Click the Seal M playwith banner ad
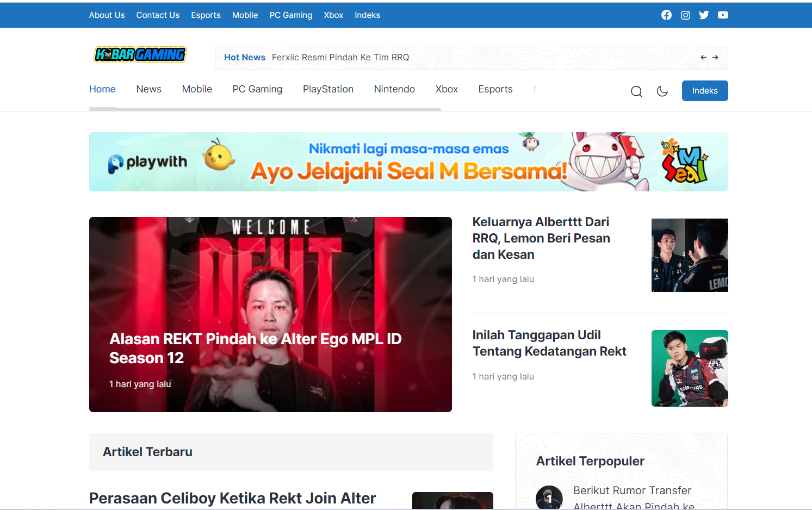Image resolution: width=812 pixels, height=510 pixels. (x=408, y=161)
